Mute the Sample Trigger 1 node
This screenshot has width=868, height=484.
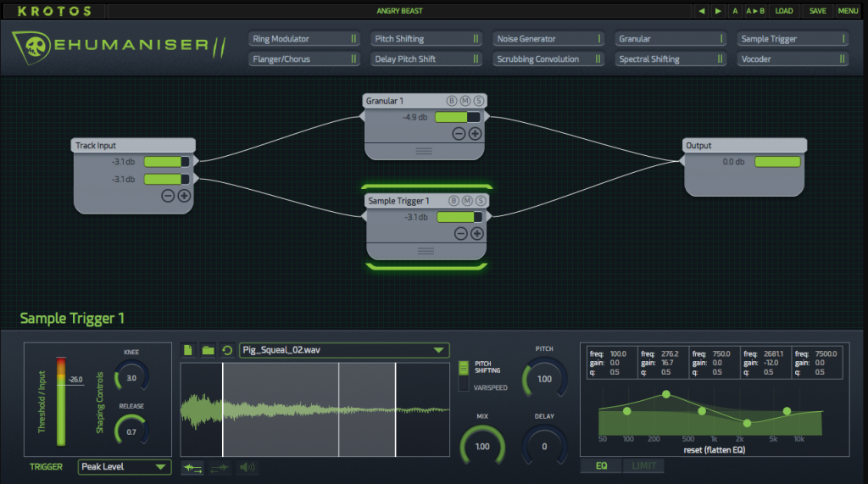pos(467,201)
